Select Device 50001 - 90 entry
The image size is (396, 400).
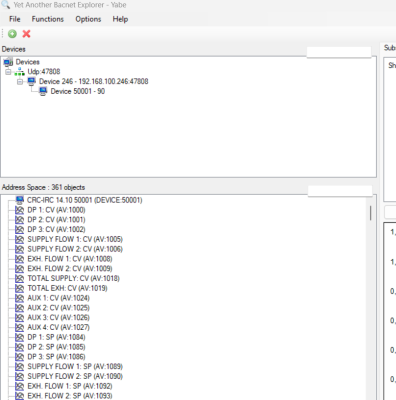pyautogui.click(x=78, y=91)
